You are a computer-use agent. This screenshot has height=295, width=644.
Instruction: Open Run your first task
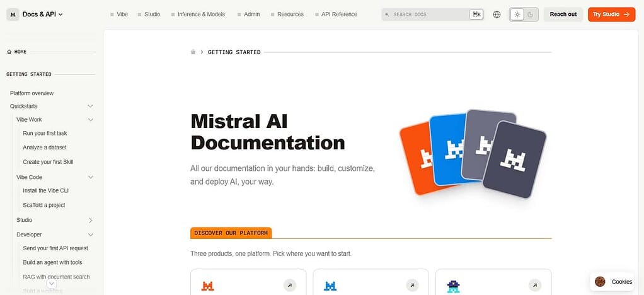coord(45,134)
